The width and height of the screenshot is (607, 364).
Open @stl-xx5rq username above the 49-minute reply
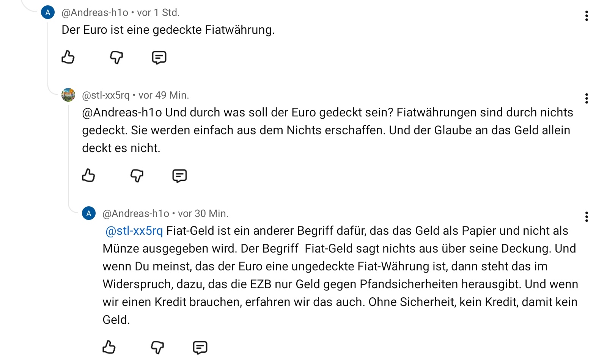click(106, 96)
